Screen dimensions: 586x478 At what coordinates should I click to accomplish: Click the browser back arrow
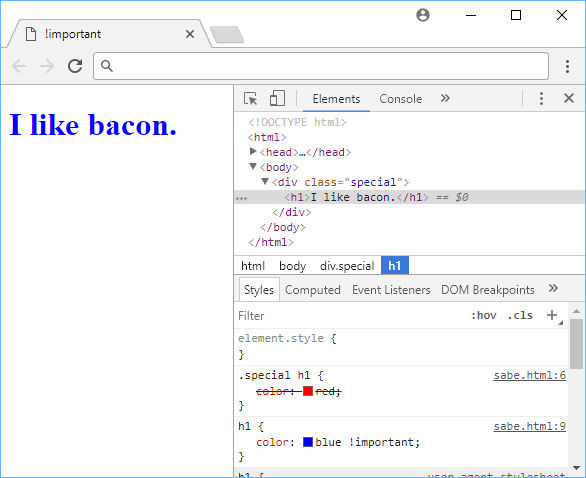pos(19,66)
